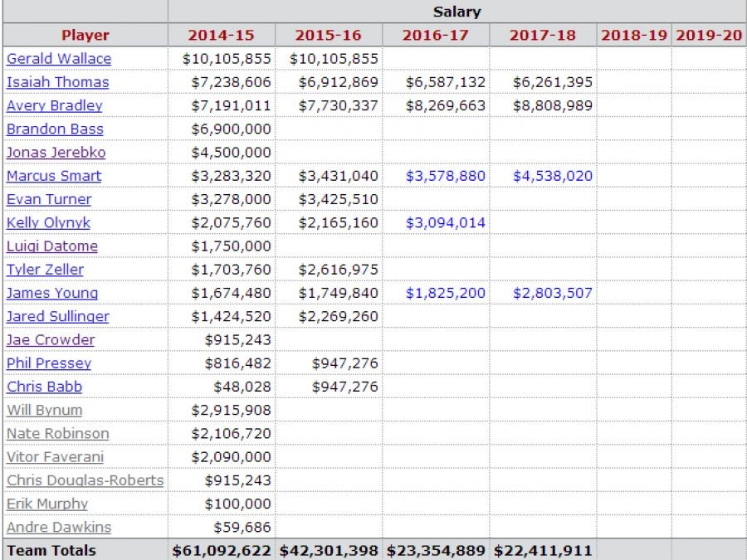Click on Marcus Smart's name

[54, 176]
